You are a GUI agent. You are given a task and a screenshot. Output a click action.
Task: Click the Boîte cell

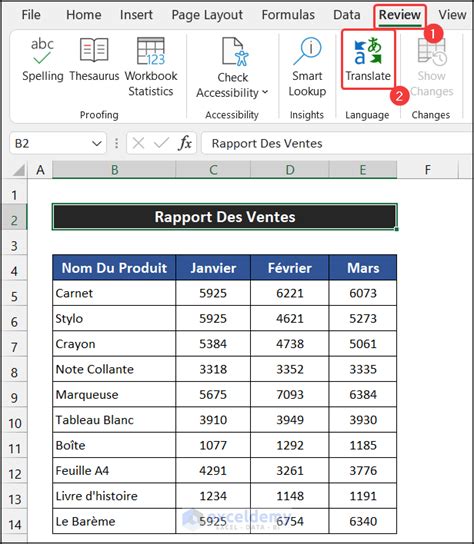click(x=114, y=445)
